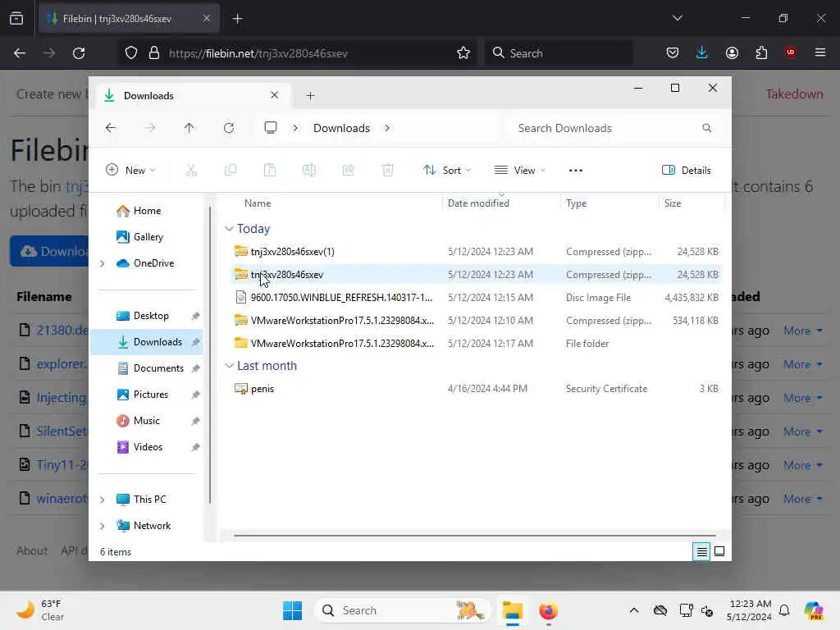Select the VMwareWorkstationPro File folder row
840x630 pixels.
tap(477, 344)
